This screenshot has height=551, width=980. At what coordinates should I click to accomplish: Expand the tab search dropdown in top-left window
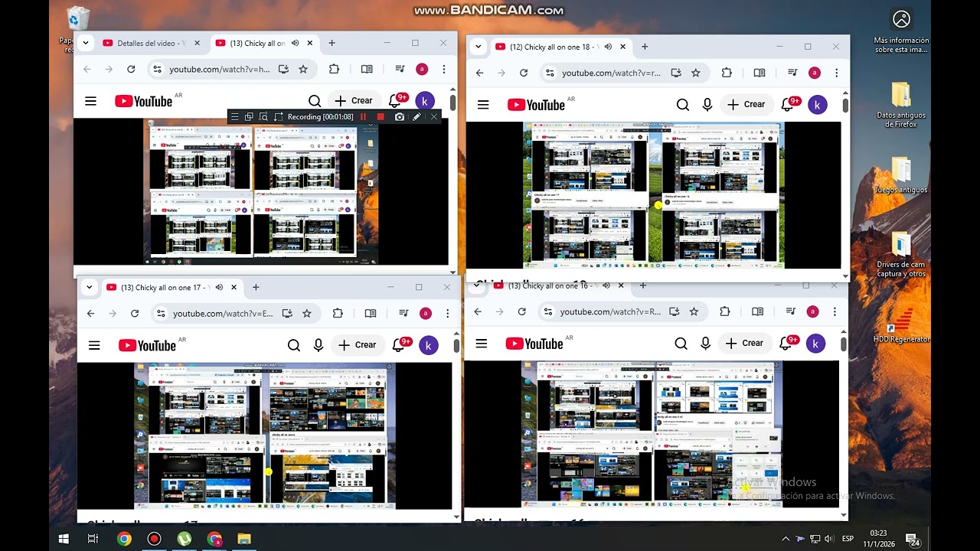86,44
